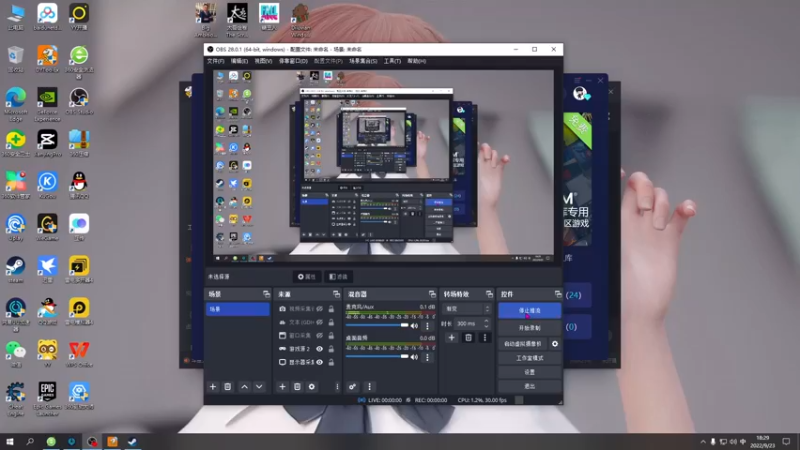The width and height of the screenshot is (800, 450).
Task: Toggle lock on the video capture (camera) source
Action: coord(331,309)
